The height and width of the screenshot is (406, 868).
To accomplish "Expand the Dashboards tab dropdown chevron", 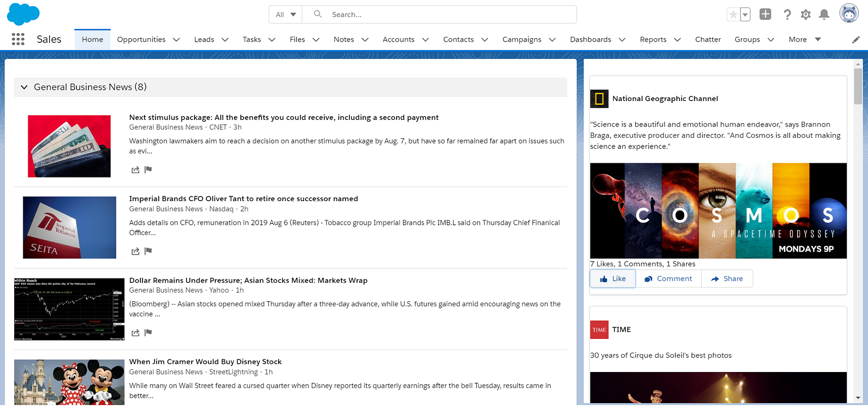I will [x=622, y=40].
